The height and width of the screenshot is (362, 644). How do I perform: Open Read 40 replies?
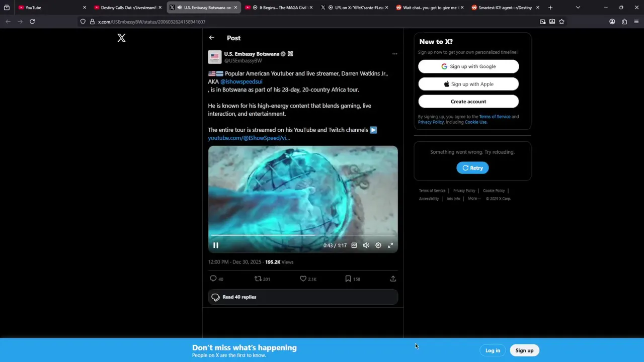pyautogui.click(x=303, y=297)
